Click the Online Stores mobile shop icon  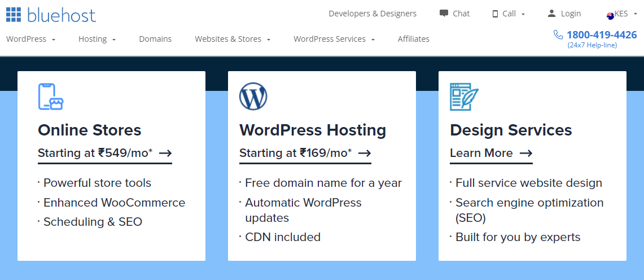coord(51,97)
